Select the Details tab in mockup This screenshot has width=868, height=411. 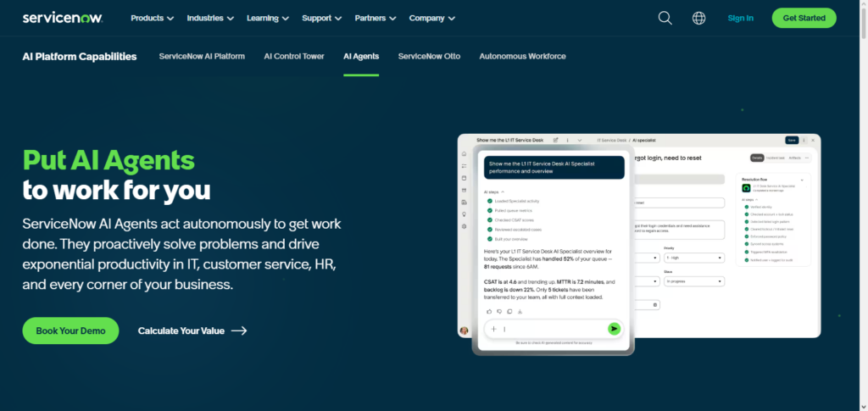point(757,158)
